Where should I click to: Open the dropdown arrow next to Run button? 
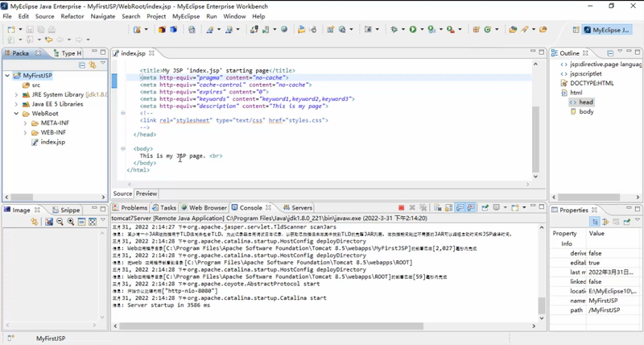422,30
